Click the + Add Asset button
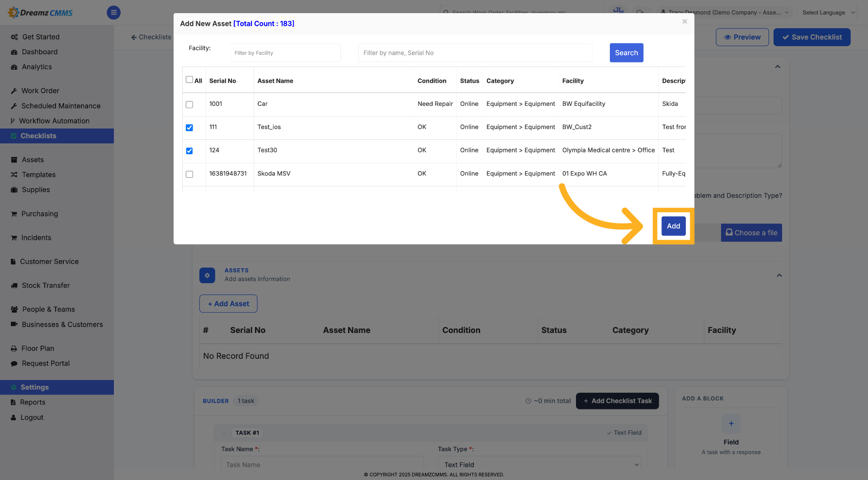This screenshot has height=480, width=868. pos(228,304)
